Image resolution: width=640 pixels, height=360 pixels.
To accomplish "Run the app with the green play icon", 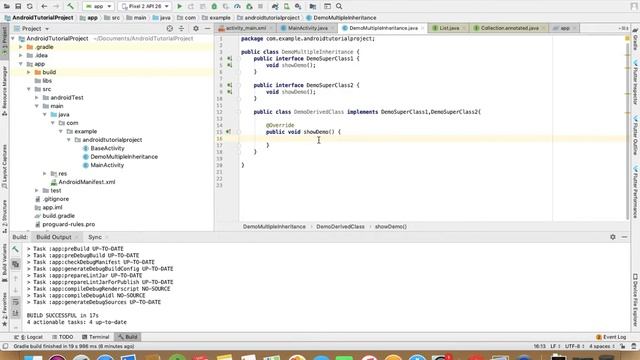I will tap(179, 7).
